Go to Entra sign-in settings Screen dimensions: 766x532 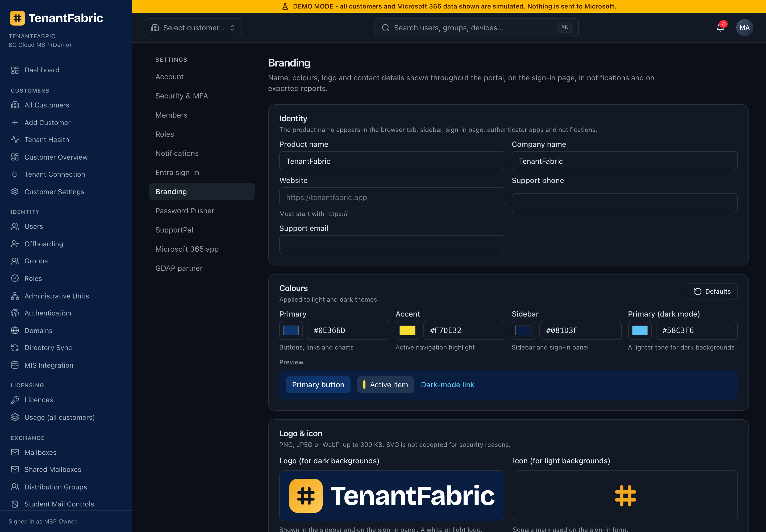point(202,172)
